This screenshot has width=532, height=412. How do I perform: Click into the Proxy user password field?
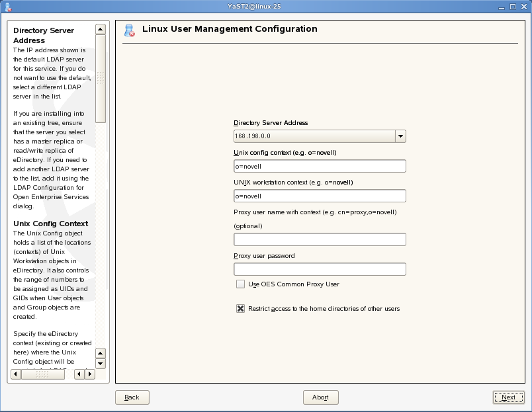320,269
